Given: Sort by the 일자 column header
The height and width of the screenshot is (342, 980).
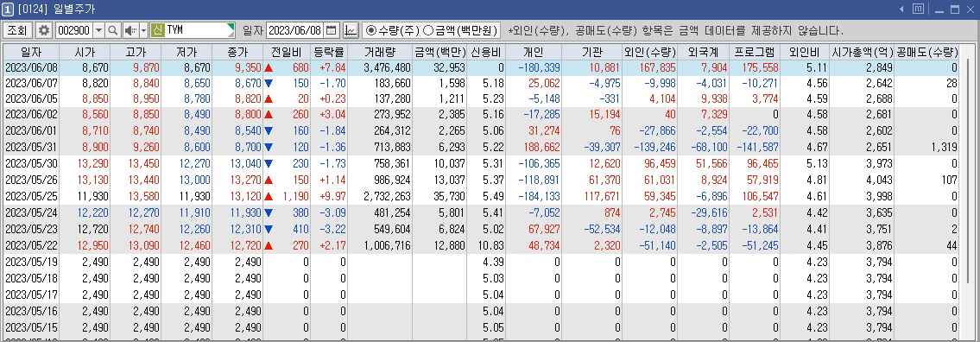Looking at the screenshot, I should pyautogui.click(x=30, y=52).
